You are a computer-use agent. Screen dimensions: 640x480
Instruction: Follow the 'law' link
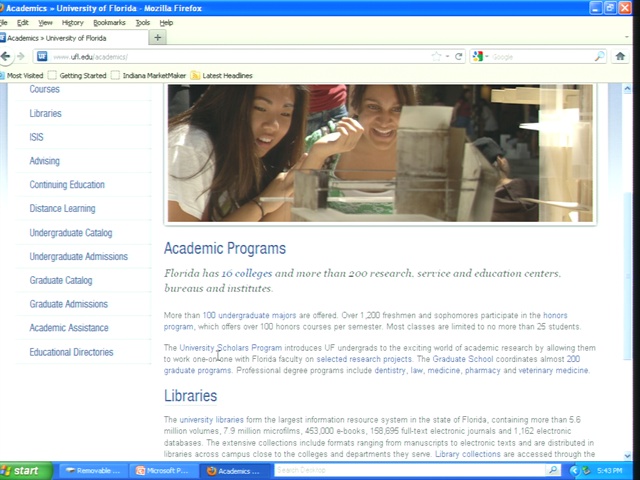[x=416, y=371]
